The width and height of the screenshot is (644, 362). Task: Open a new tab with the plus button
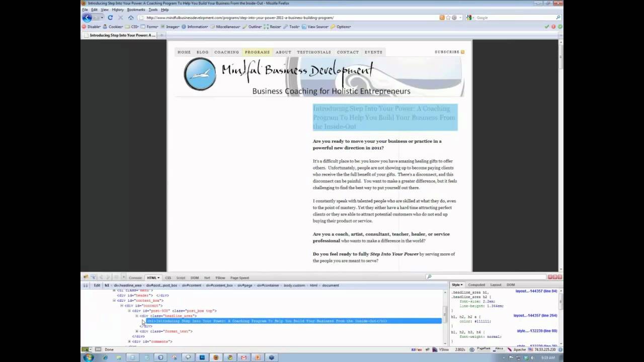point(162,35)
